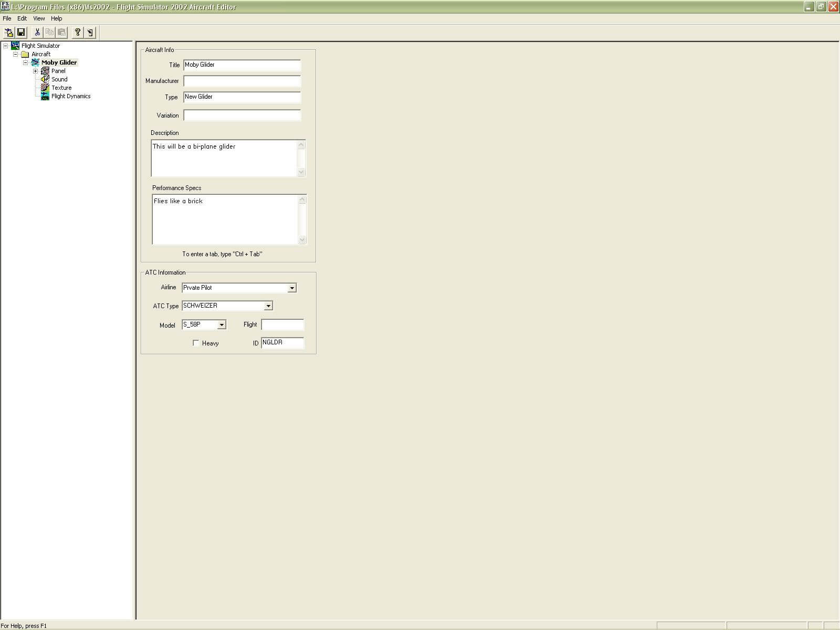Open the Model dropdown arrow
The width and height of the screenshot is (840, 630).
222,324
